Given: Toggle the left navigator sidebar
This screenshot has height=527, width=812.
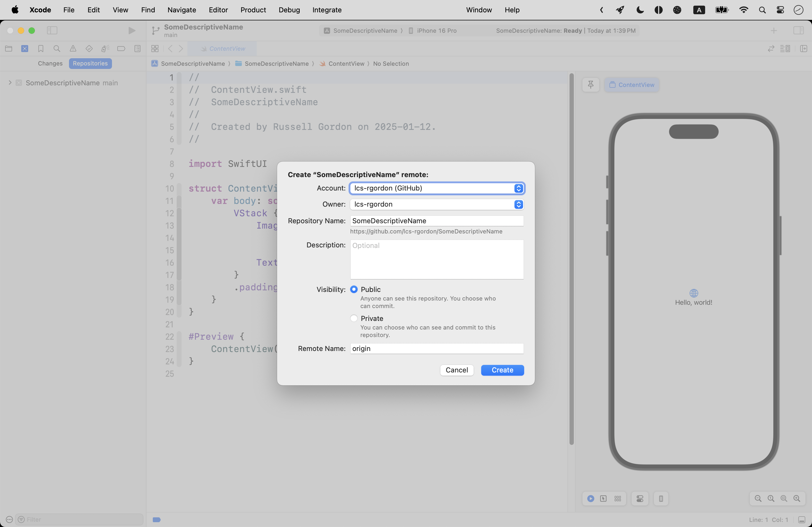Looking at the screenshot, I should tap(52, 31).
